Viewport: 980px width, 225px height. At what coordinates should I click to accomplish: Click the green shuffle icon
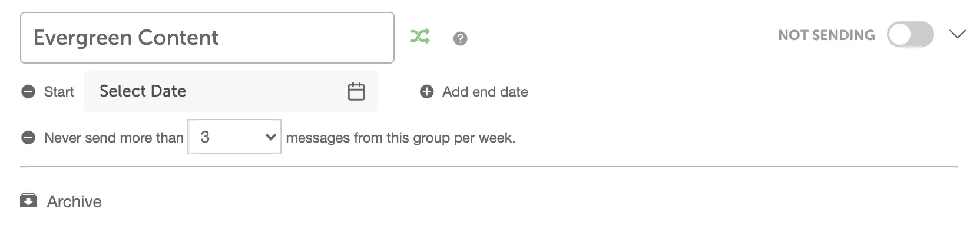tap(420, 37)
